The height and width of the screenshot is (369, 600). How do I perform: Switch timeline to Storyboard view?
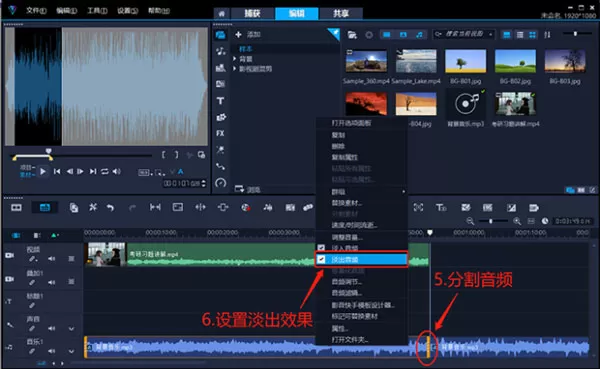16,207
